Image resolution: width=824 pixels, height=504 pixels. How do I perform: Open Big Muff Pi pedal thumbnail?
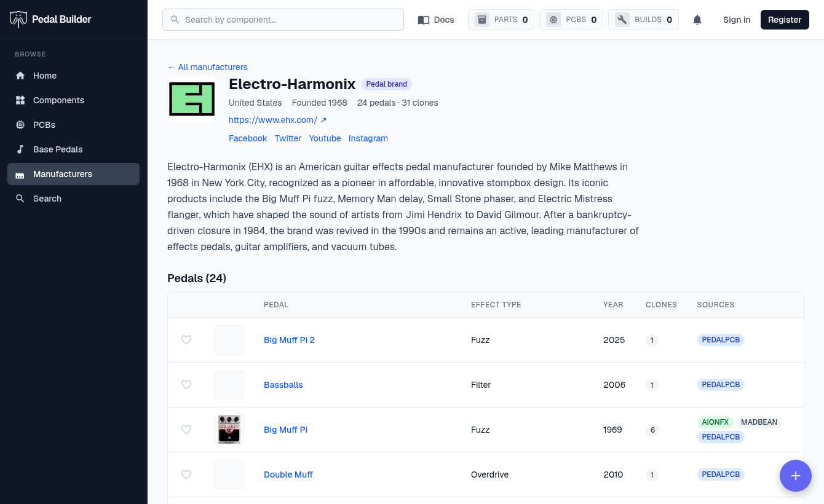click(x=229, y=430)
